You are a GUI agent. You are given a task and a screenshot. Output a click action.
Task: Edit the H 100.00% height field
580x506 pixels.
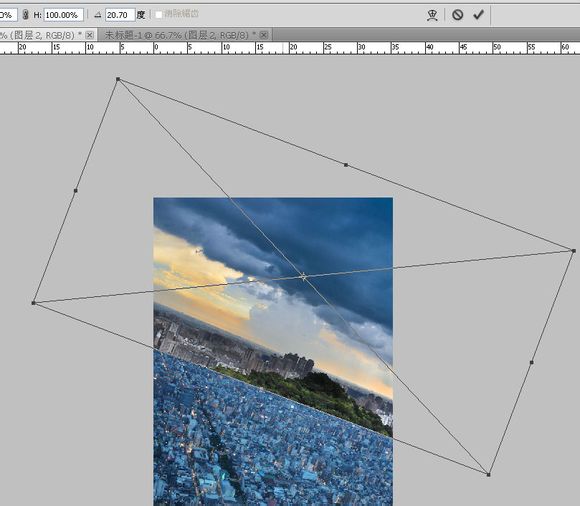pyautogui.click(x=64, y=15)
